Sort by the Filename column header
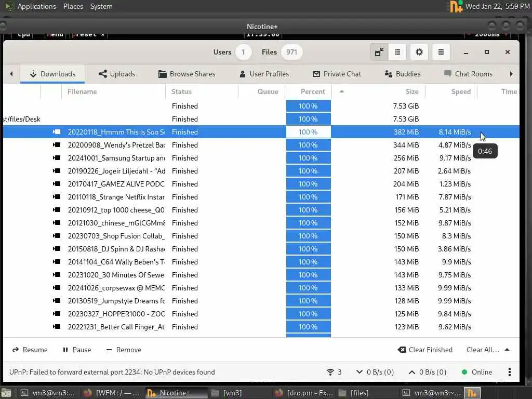This screenshot has height=399, width=532. (113, 91)
